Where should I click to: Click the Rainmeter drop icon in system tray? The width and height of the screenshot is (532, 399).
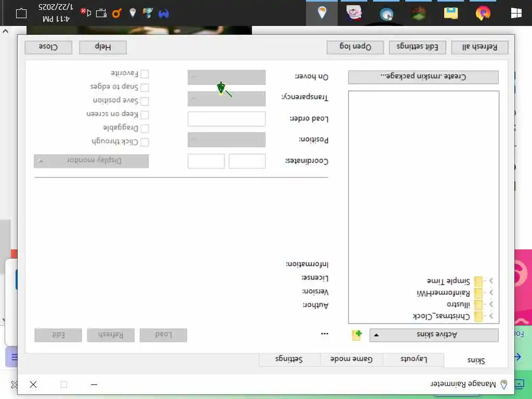[132, 13]
